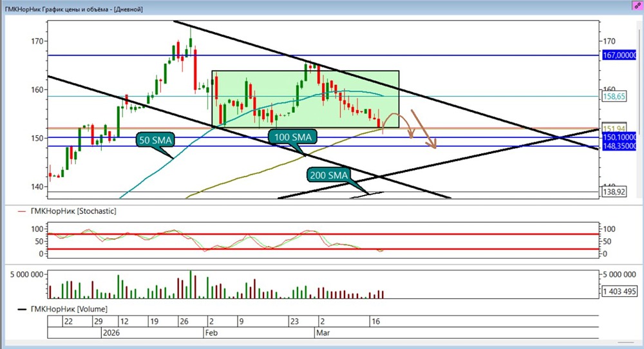Select the 167,0000 price level label
Screen dimensions: 644x349
[x=619, y=55]
